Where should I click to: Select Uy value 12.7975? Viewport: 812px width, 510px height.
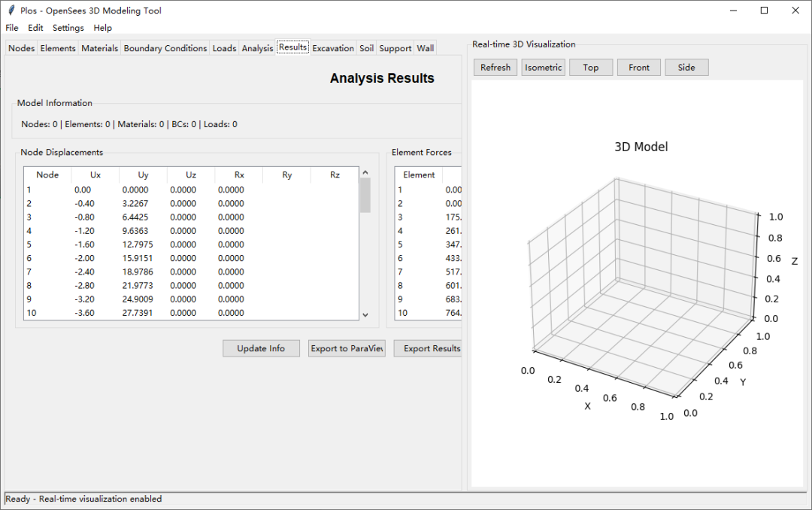point(138,244)
